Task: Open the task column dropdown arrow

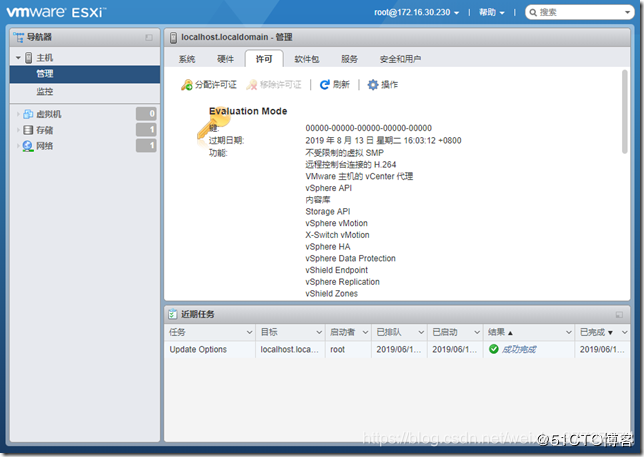Action: [249, 332]
